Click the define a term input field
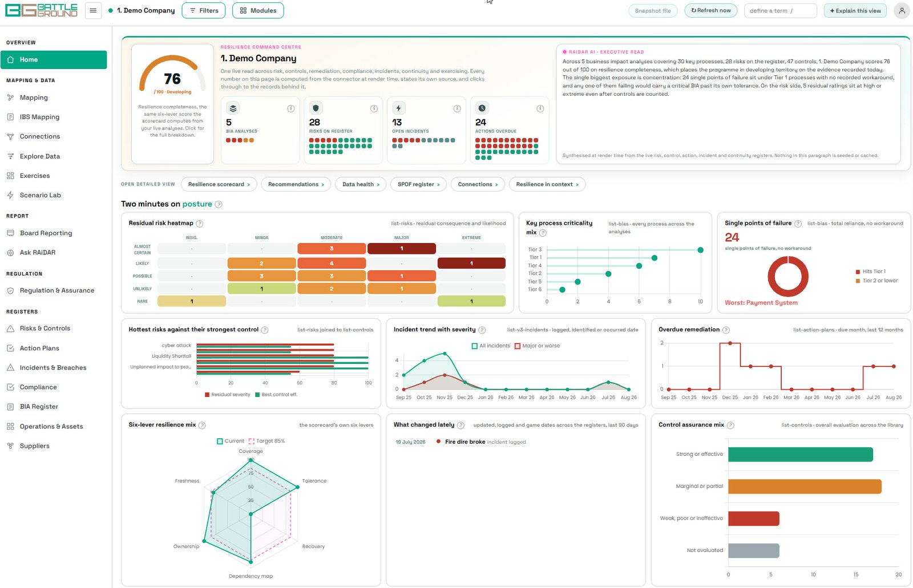This screenshot has height=588, width=913. tap(780, 10)
